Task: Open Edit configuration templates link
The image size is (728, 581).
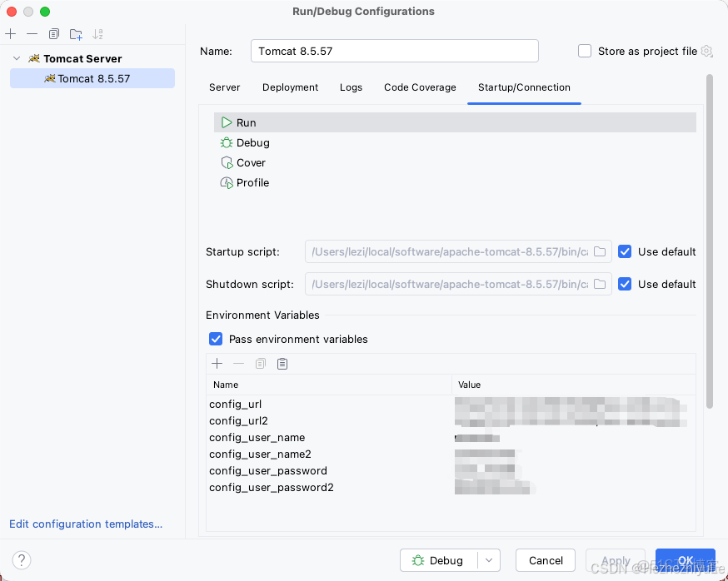Action: point(86,524)
